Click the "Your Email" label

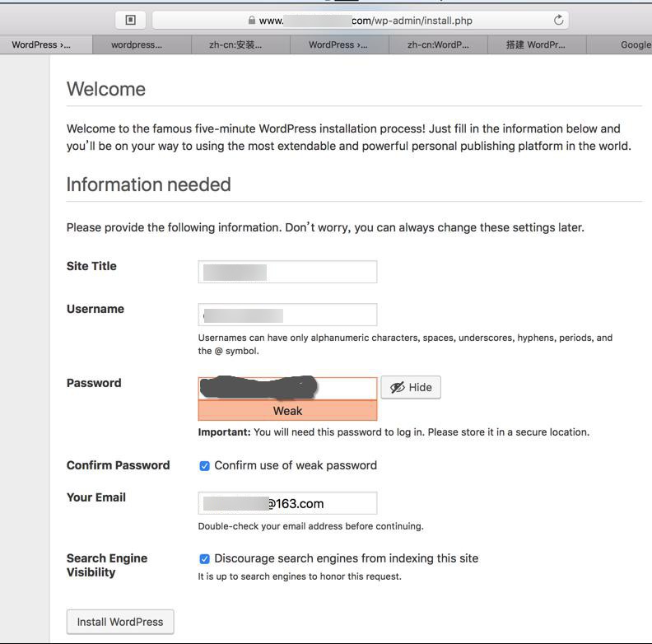click(96, 497)
